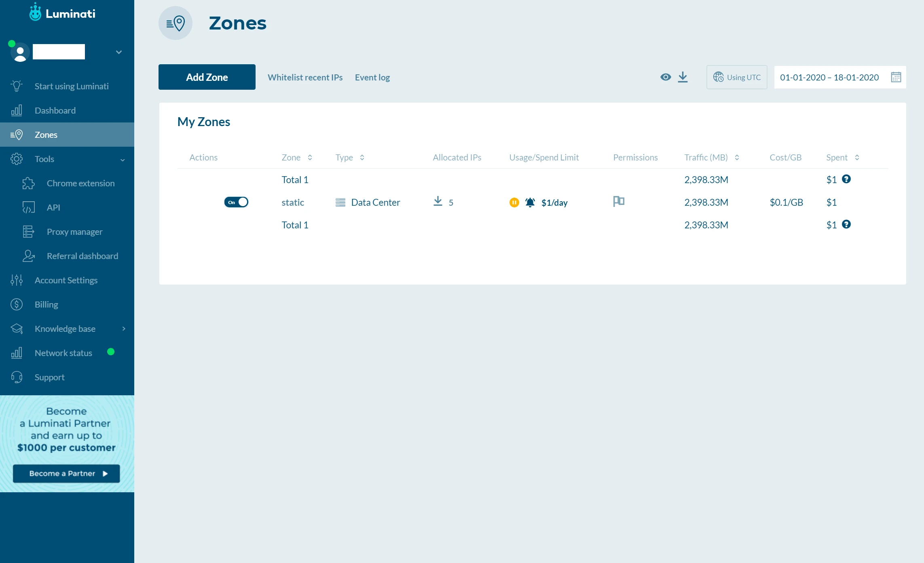Click the Luminati logo in the sidebar

(63, 13)
